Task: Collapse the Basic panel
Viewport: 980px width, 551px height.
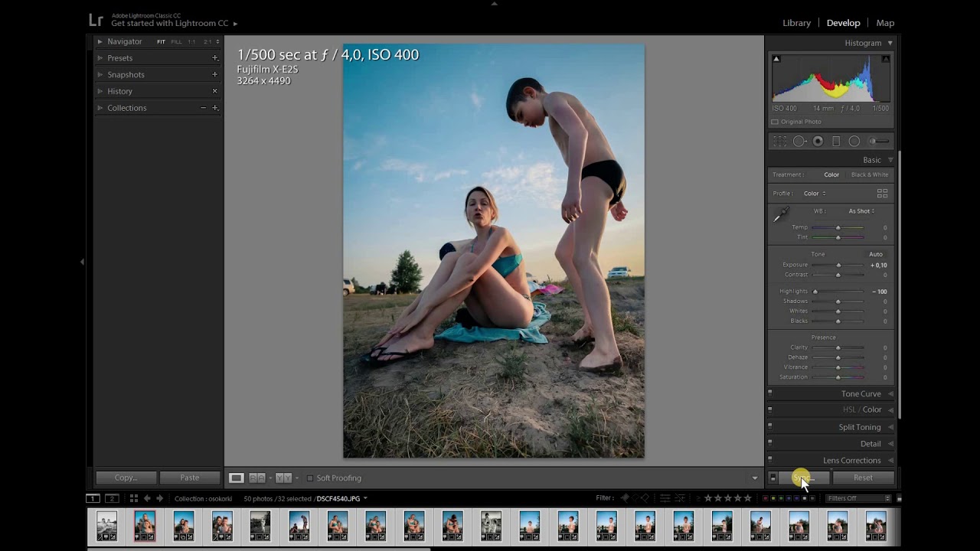Action: [890, 161]
